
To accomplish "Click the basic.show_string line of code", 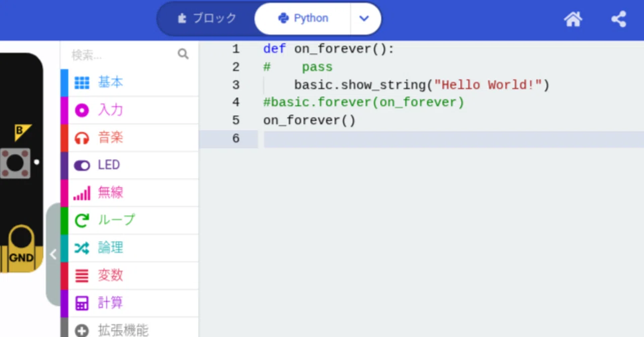I will tap(422, 85).
